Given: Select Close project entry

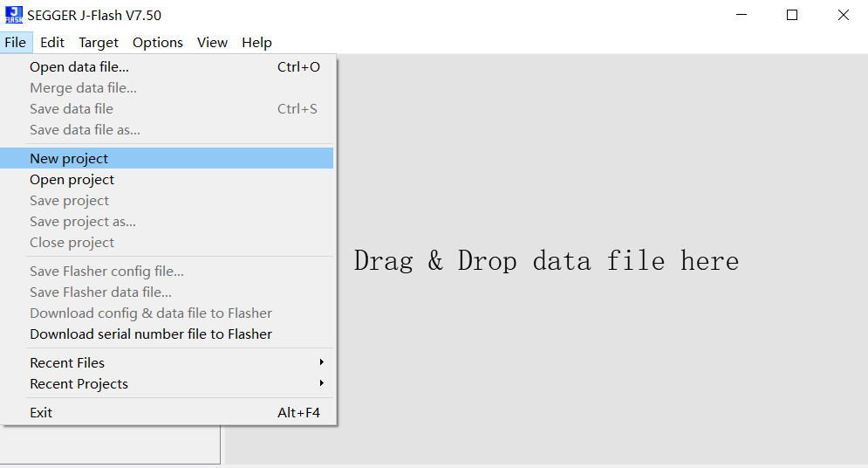Looking at the screenshot, I should click(167, 243).
